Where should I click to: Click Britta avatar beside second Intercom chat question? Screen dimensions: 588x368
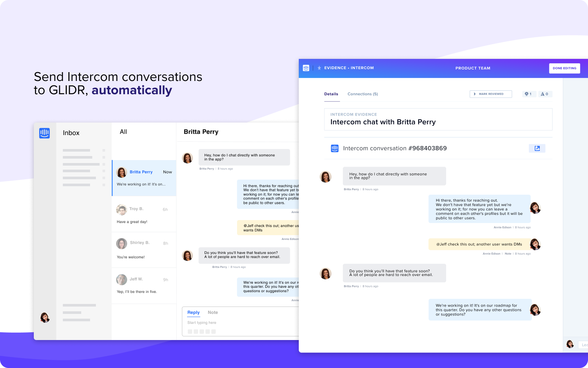pyautogui.click(x=187, y=255)
